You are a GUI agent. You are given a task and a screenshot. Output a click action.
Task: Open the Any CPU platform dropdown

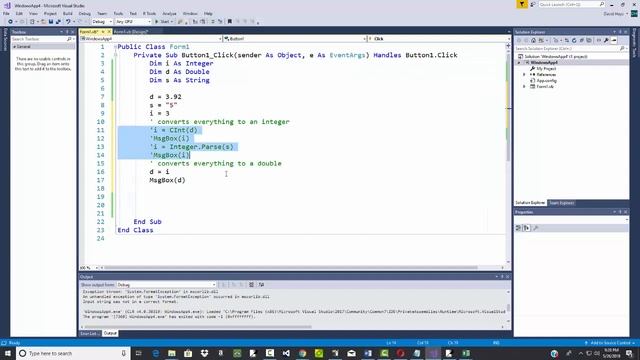click(x=133, y=22)
